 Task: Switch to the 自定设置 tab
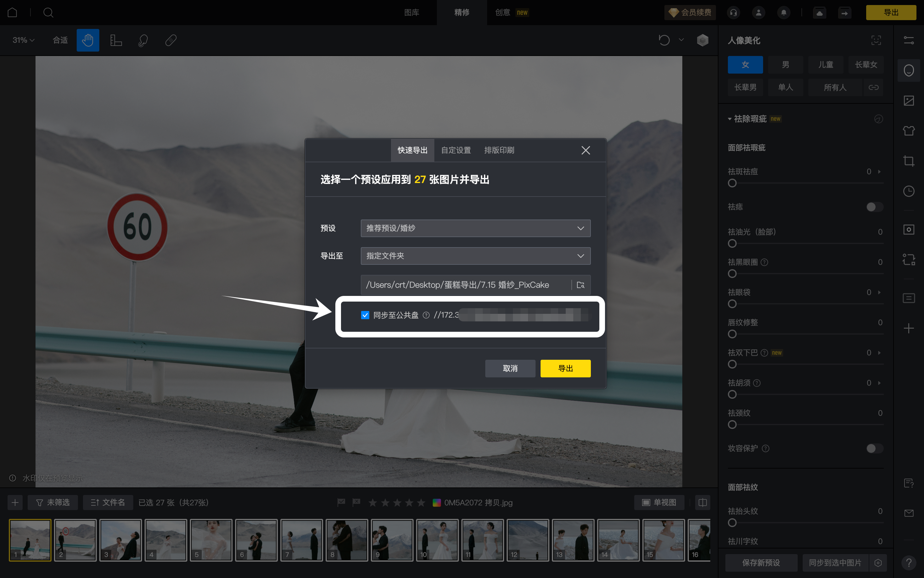point(456,150)
